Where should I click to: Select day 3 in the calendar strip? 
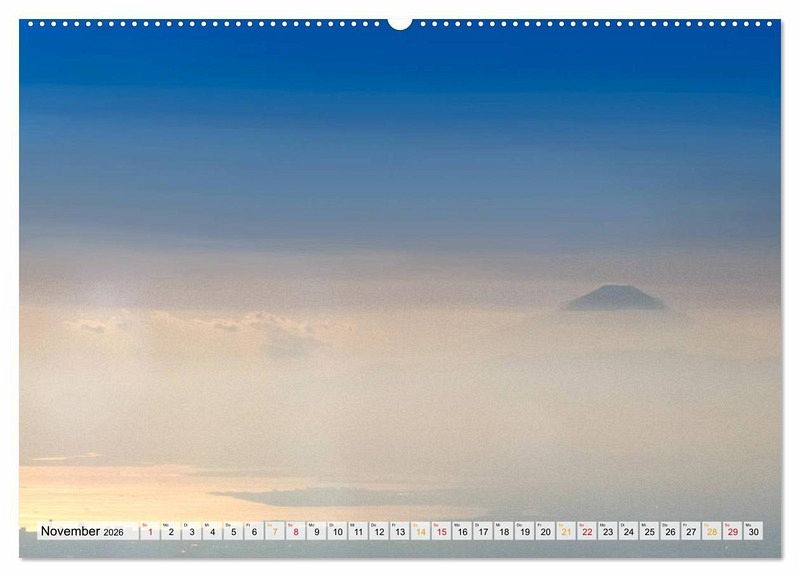[192, 531]
